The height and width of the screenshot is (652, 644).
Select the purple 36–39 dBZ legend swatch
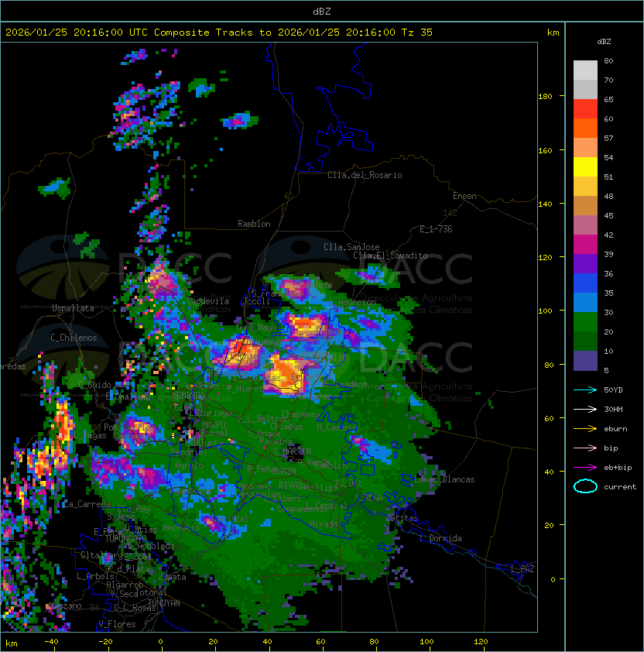tap(585, 264)
